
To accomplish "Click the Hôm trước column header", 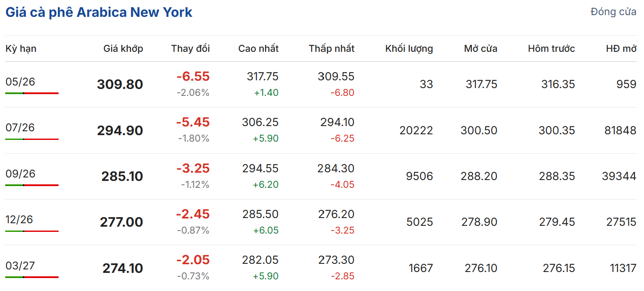I will point(551,49).
